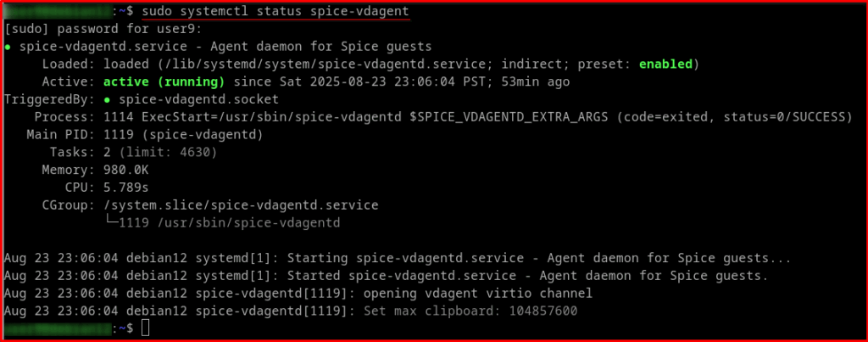Image resolution: width=868 pixels, height=342 pixels.
Task: Click the Memory value 980.0K
Action: click(x=125, y=171)
